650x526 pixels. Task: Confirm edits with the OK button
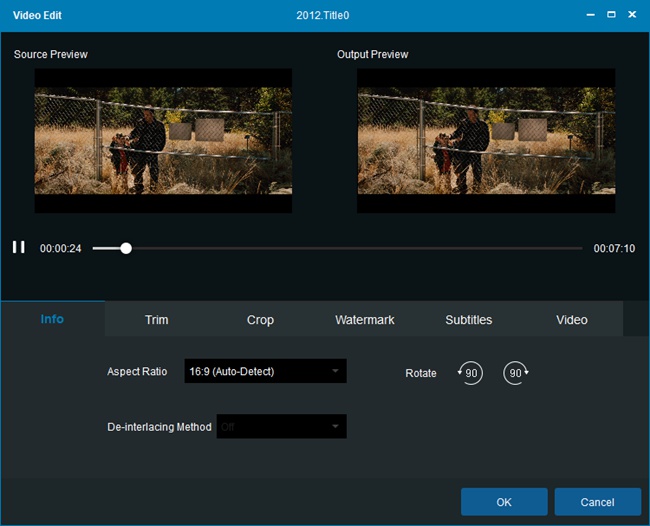click(504, 501)
